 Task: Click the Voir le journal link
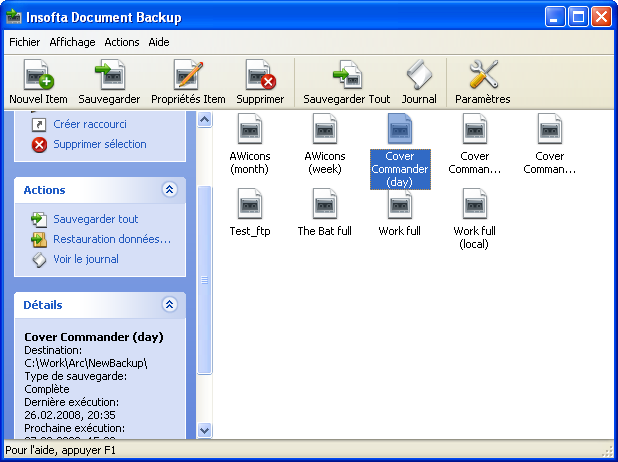click(x=86, y=259)
